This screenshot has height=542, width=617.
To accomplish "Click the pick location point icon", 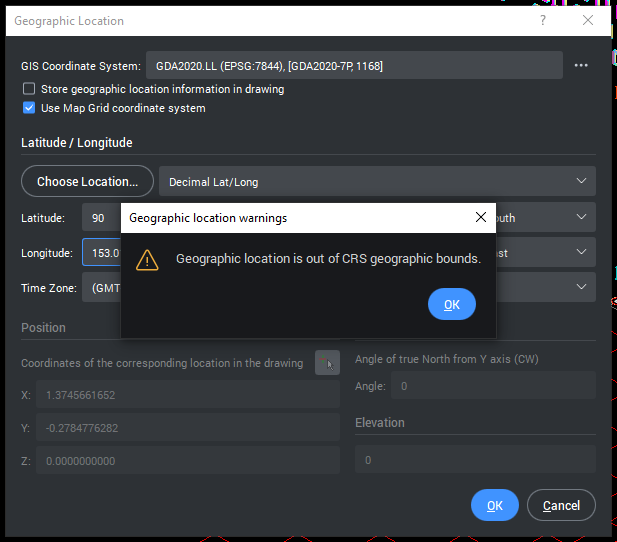I will point(327,363).
